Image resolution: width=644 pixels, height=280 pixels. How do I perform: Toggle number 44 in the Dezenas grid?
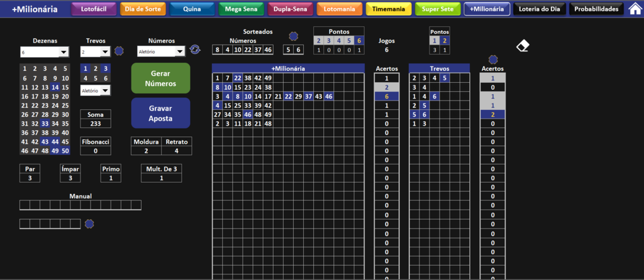[55, 142]
